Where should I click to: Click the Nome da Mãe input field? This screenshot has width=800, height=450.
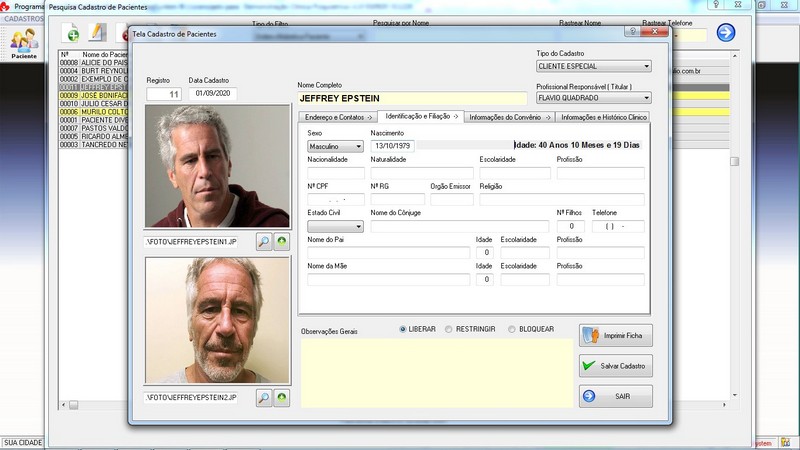click(388, 279)
